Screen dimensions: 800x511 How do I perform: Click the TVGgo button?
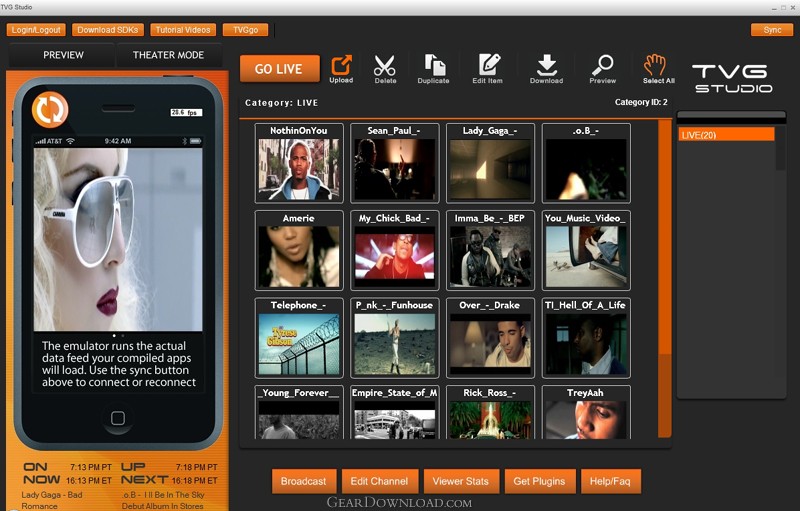[x=245, y=30]
